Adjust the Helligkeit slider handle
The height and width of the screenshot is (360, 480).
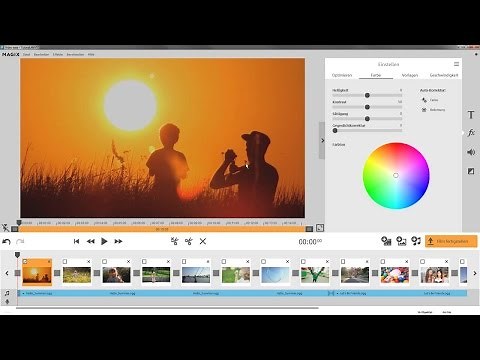367,95
